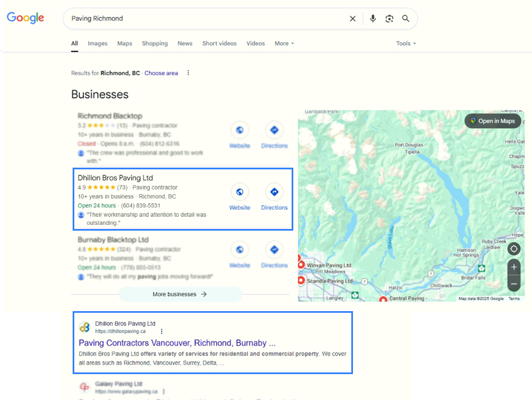Open options menu for dhillonpaving.ca result

[162, 331]
